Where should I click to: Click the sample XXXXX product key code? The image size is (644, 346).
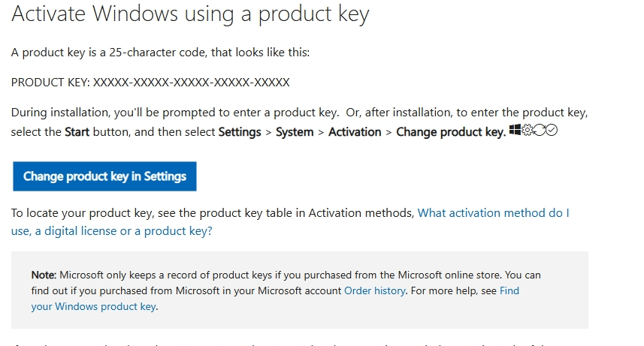click(x=191, y=83)
